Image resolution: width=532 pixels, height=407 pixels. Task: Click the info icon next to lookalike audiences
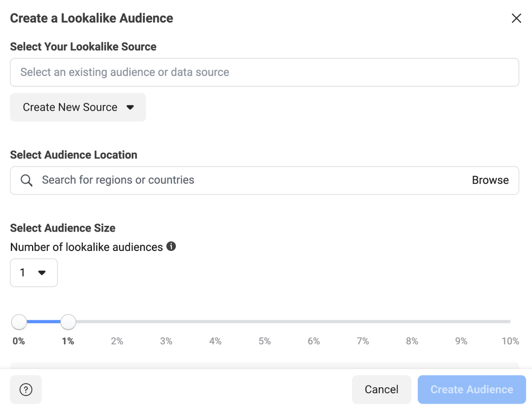pos(171,246)
